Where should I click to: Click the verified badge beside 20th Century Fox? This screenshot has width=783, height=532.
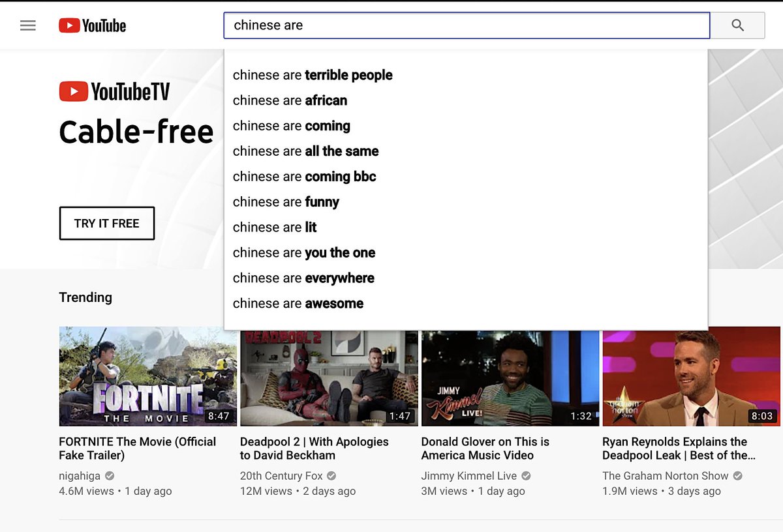click(331, 476)
